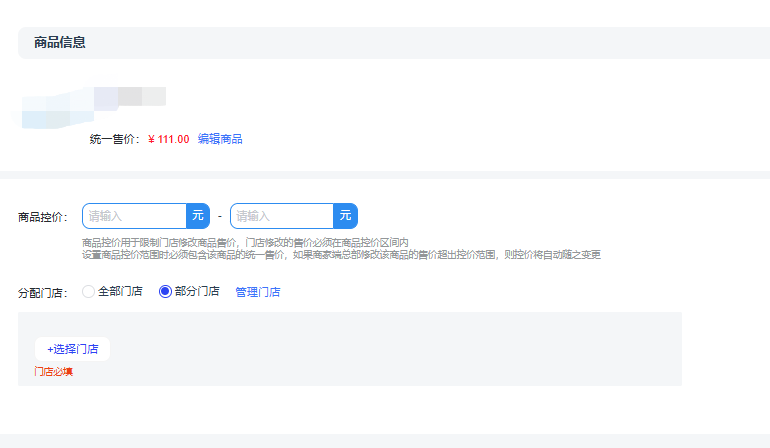Click the second line of price control help text

(x=340, y=255)
